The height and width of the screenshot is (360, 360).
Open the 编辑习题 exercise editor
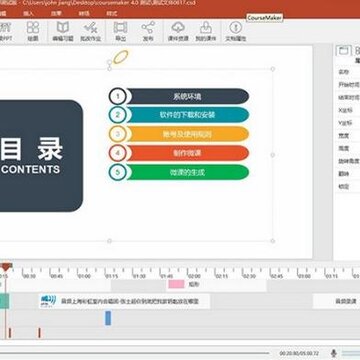(x=63, y=31)
